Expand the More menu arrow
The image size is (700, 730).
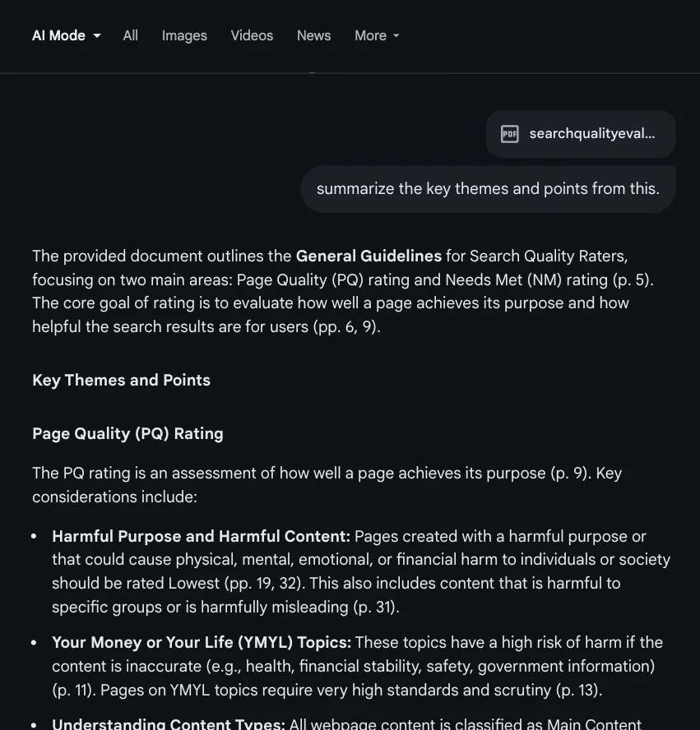click(x=396, y=36)
